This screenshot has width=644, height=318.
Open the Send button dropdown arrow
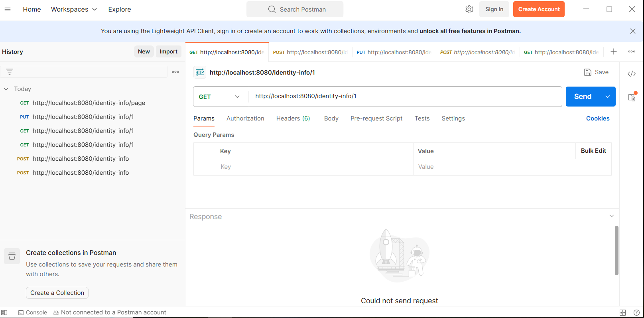pos(608,97)
